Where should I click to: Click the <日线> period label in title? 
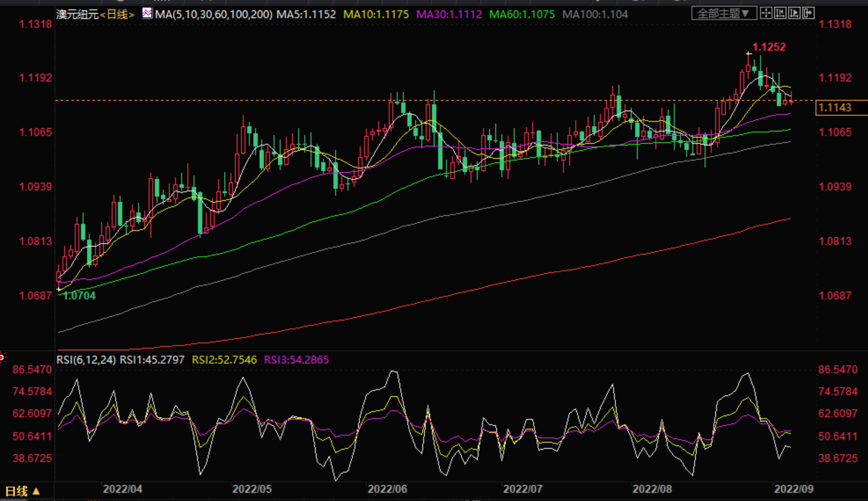tap(117, 14)
